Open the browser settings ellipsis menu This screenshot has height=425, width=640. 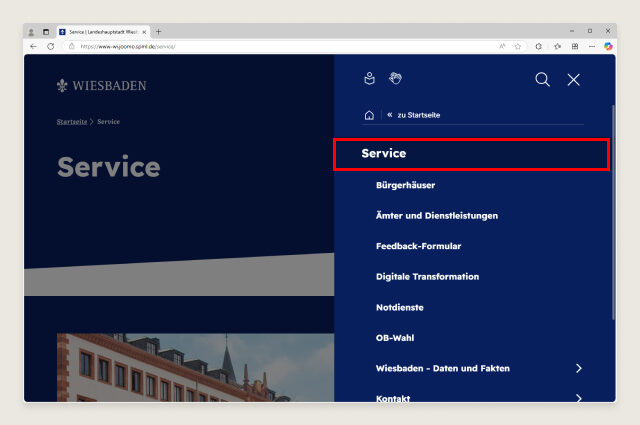point(592,47)
